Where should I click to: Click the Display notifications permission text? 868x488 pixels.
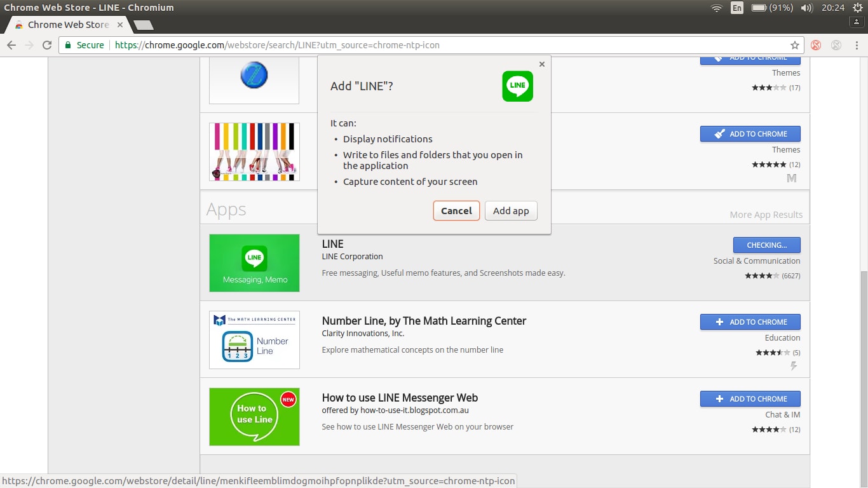pos(388,139)
